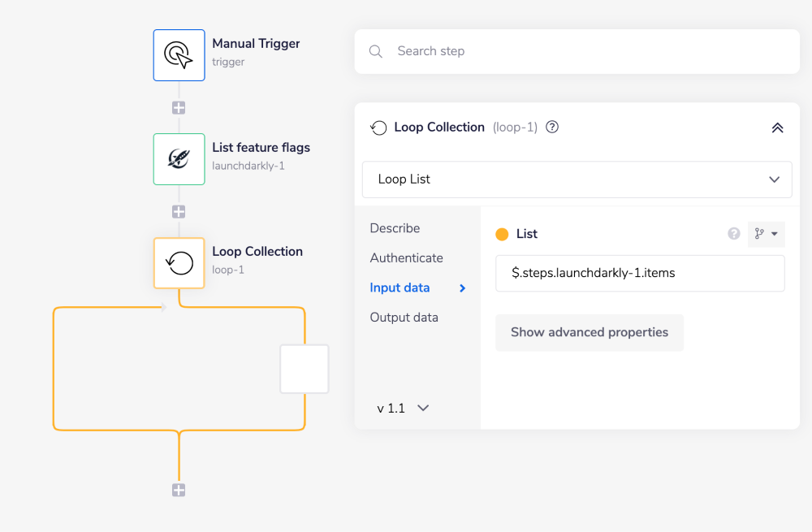Open the List input type dropdown
812x532 pixels.
[766, 234]
